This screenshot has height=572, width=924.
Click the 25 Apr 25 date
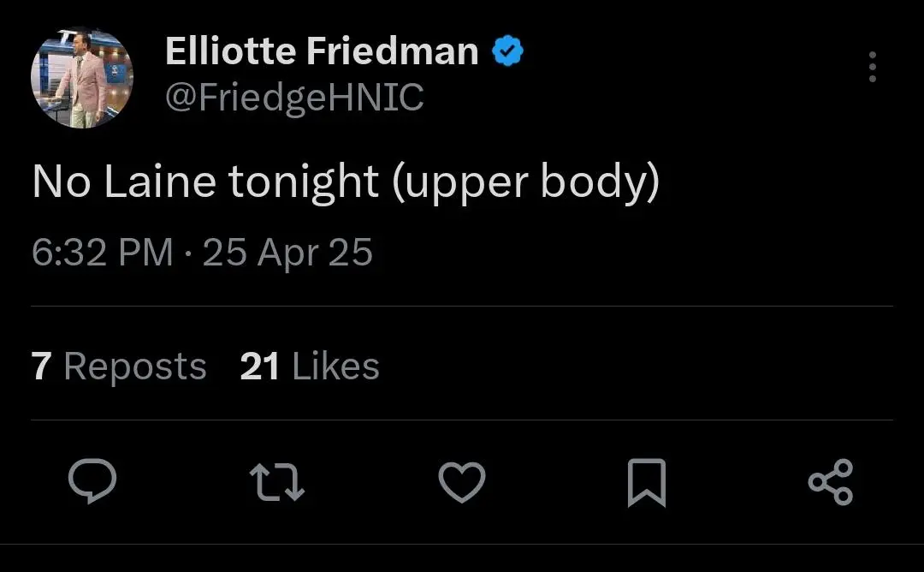pyautogui.click(x=287, y=253)
